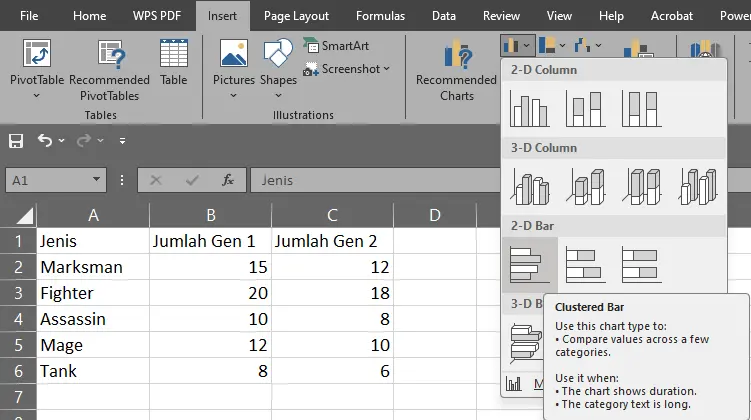
Task: Cancel formula entry with the X icon
Action: point(156,181)
